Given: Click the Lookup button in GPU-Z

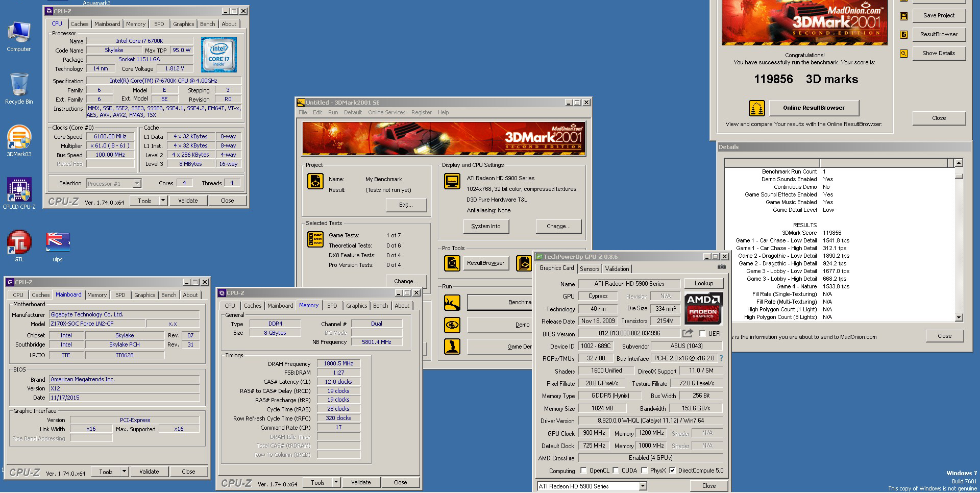Looking at the screenshot, I should (x=703, y=283).
